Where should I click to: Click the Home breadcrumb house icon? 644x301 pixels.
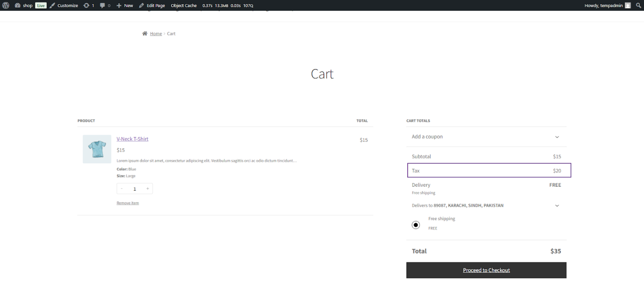click(x=144, y=33)
